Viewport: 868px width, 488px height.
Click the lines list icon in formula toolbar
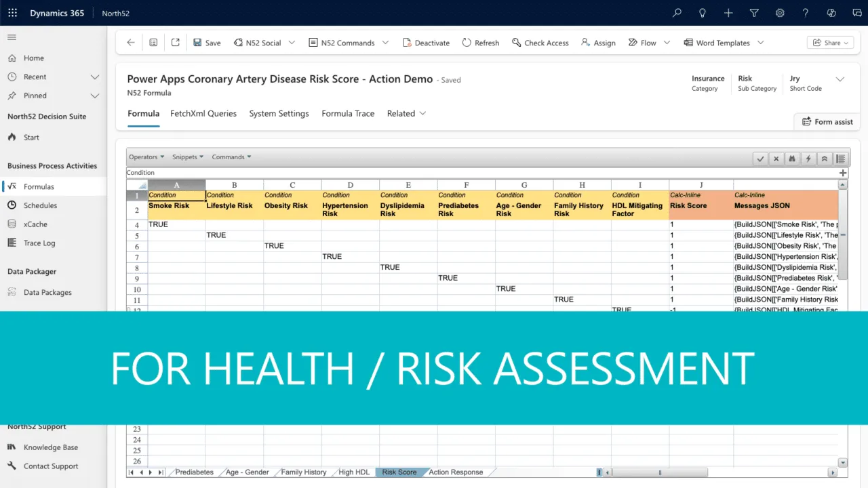click(x=841, y=159)
